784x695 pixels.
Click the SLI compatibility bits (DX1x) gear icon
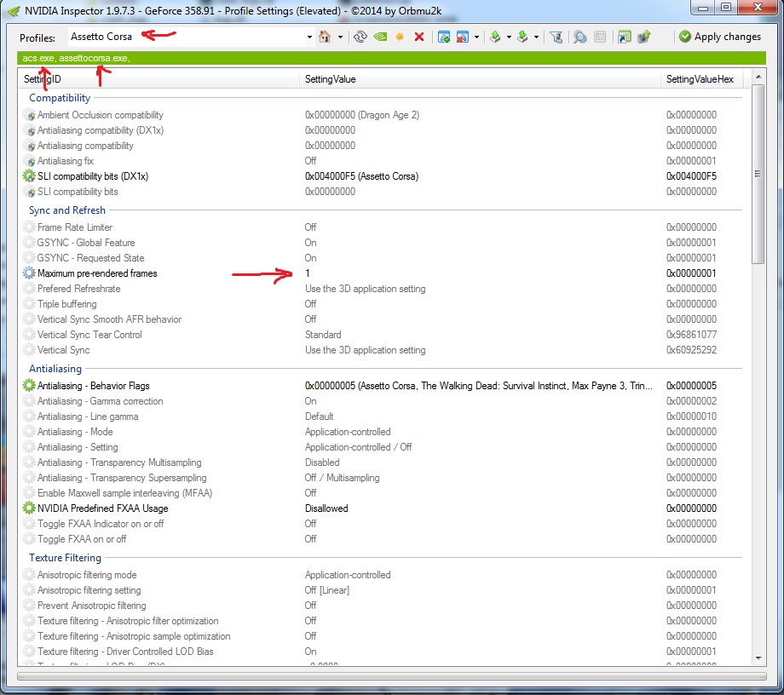coord(30,176)
